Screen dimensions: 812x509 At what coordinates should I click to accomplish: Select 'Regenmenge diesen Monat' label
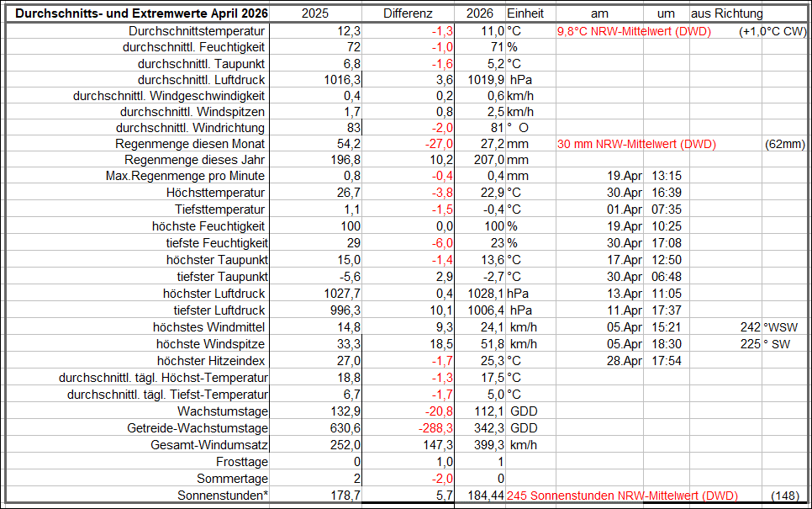pyautogui.click(x=189, y=144)
